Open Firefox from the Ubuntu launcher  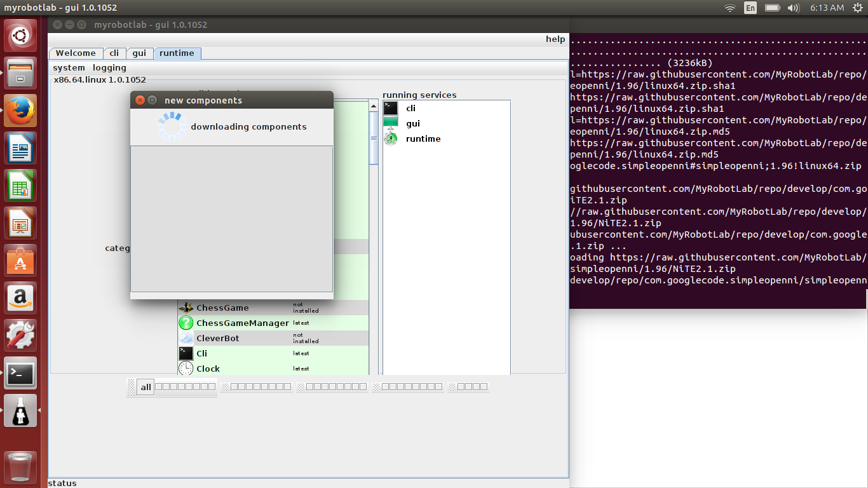tap(21, 111)
